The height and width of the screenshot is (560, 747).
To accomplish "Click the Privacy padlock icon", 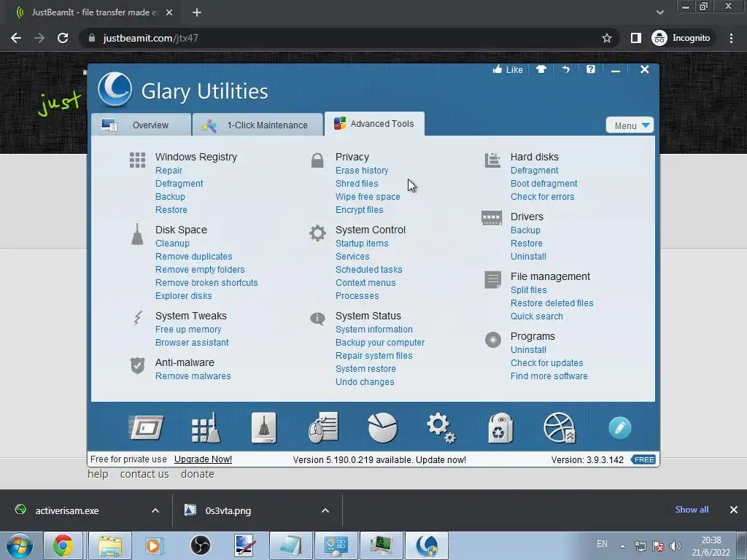I will pos(317,160).
